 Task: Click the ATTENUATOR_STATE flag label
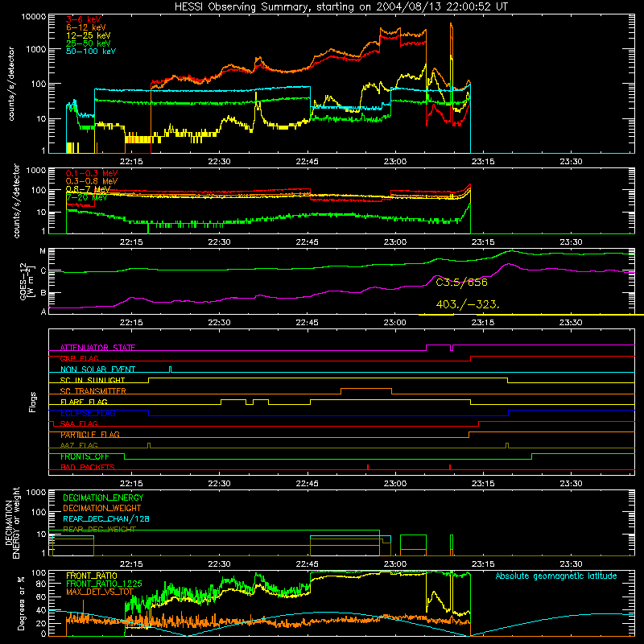pyautogui.click(x=97, y=348)
